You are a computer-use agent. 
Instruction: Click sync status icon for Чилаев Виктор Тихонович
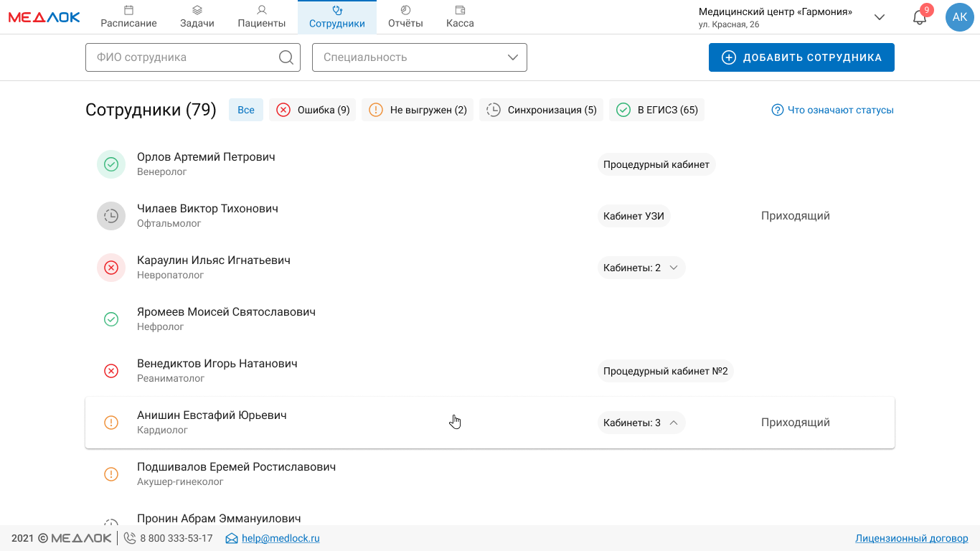[x=111, y=216]
